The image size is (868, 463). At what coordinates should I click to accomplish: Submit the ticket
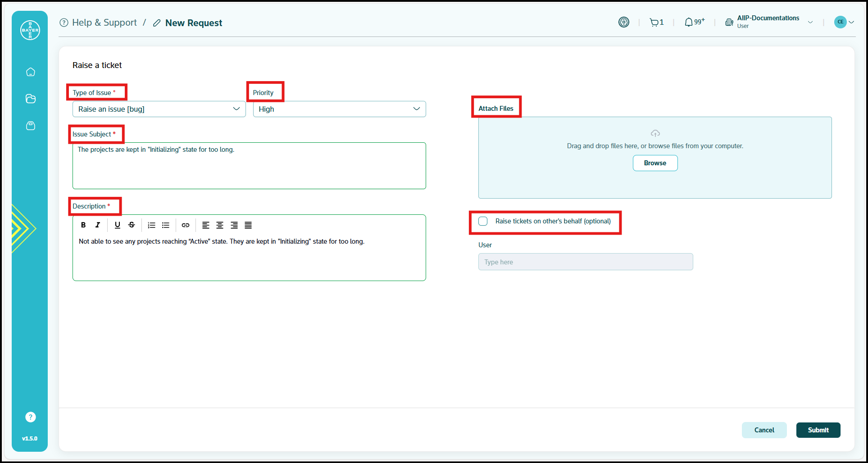coord(818,430)
